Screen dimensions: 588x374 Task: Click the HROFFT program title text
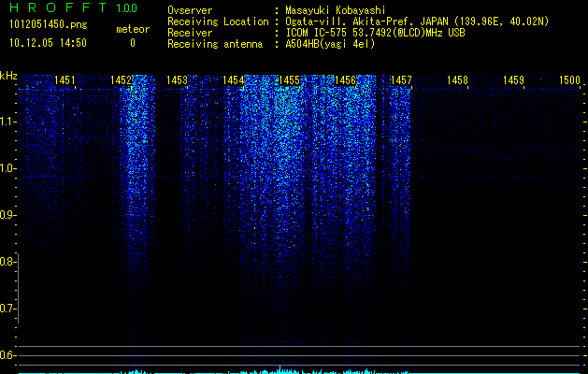(58, 7)
